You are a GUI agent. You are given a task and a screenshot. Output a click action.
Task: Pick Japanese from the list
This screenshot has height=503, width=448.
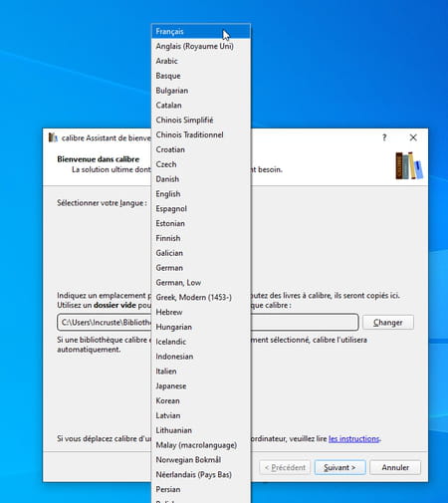click(x=201, y=385)
